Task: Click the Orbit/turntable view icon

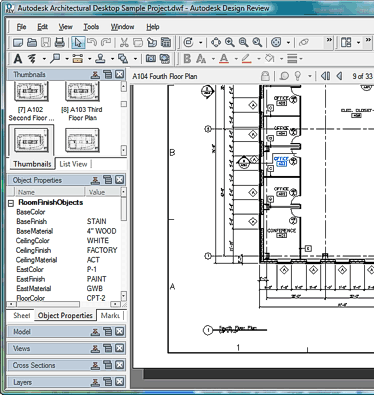Action: tap(276, 42)
